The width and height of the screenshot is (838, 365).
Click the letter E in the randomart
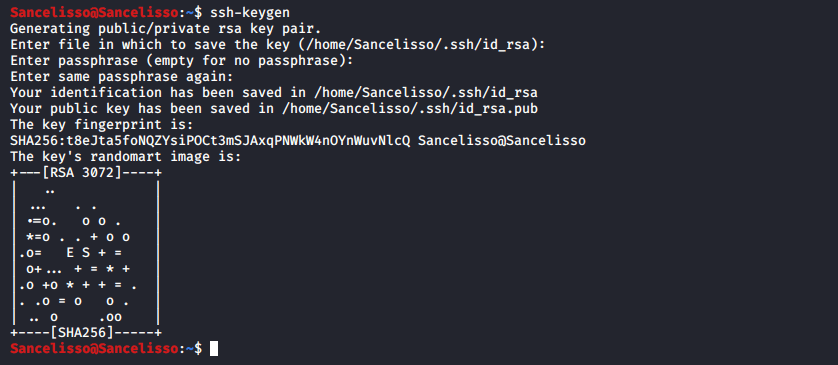click(70, 253)
